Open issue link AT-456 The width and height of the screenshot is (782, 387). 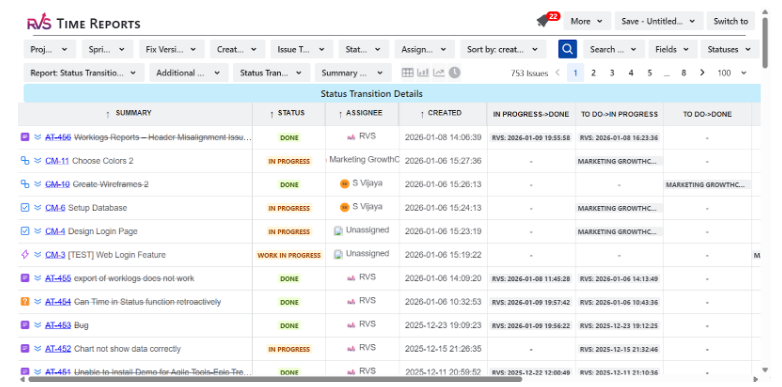pyautogui.click(x=58, y=137)
